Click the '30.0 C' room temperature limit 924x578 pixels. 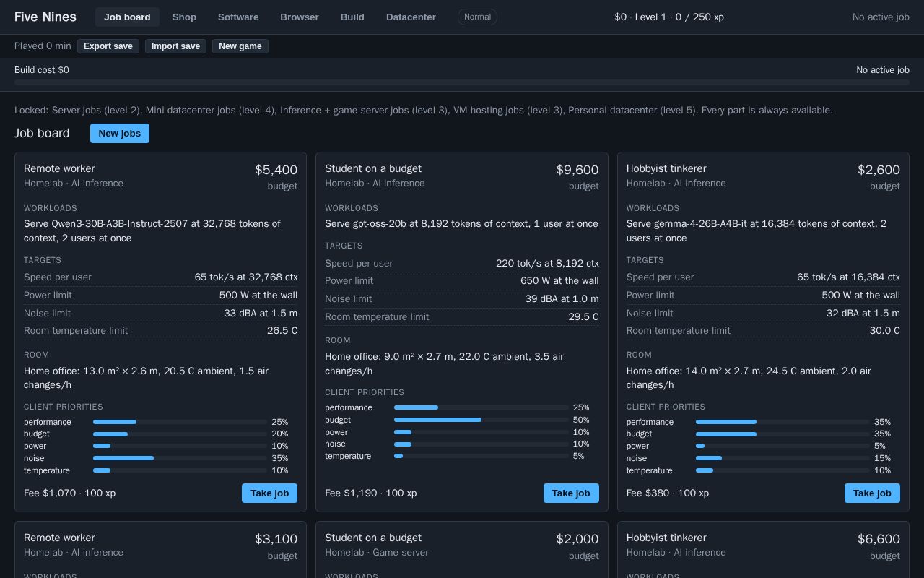tap(885, 330)
